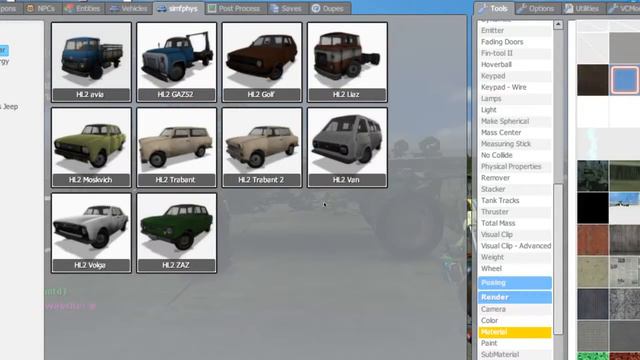Select the Light tool
Image resolution: width=640 pixels, height=360 pixels.
pos(515,110)
